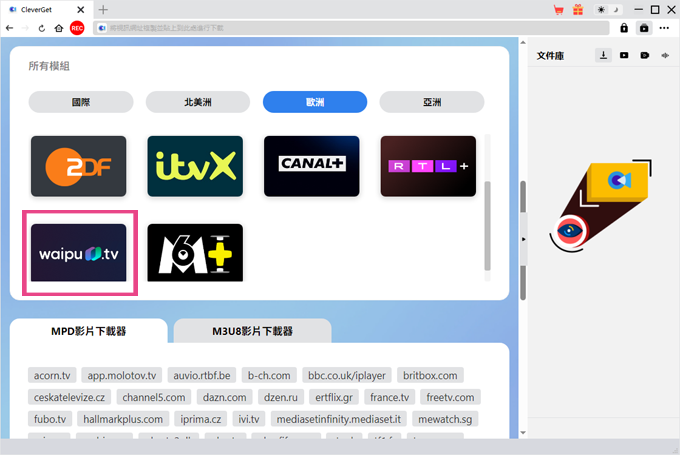
Task: Click the padlock icon in toolbar
Action: [624, 28]
